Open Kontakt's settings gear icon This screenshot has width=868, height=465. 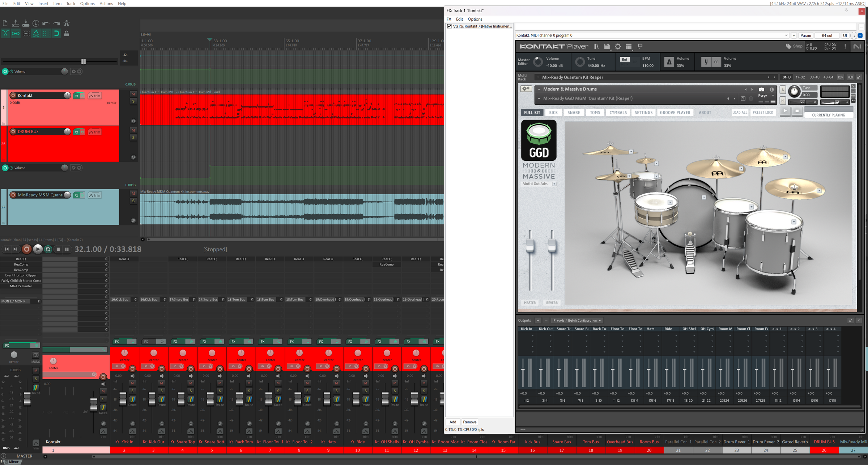(618, 46)
